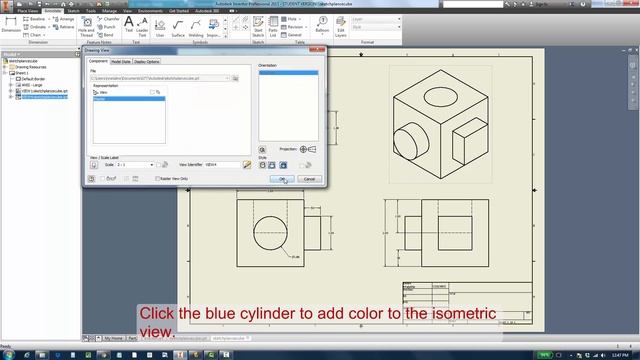
Task: Click browse file icon in Drawing View dialog
Action: click(x=236, y=78)
